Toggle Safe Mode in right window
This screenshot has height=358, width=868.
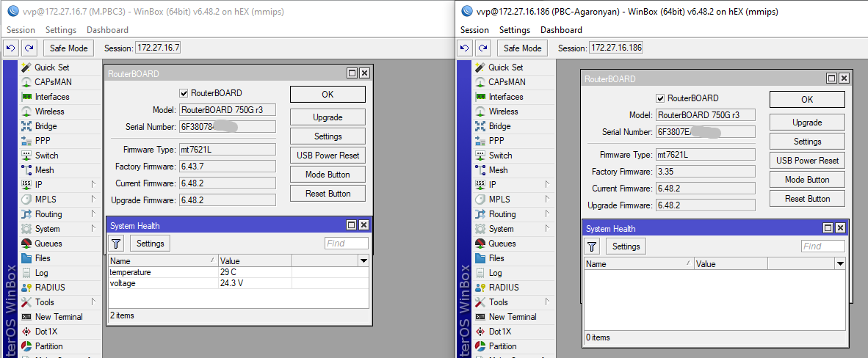[x=523, y=48]
